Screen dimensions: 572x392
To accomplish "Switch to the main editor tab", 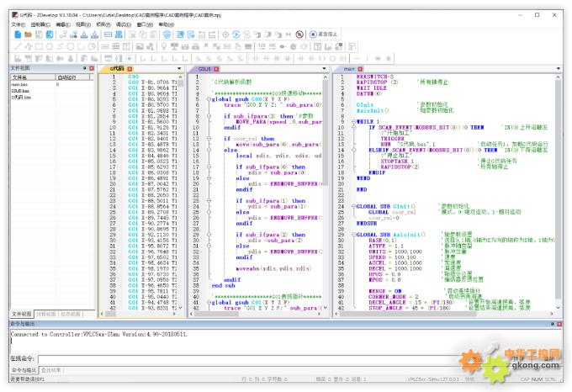I will [349, 68].
